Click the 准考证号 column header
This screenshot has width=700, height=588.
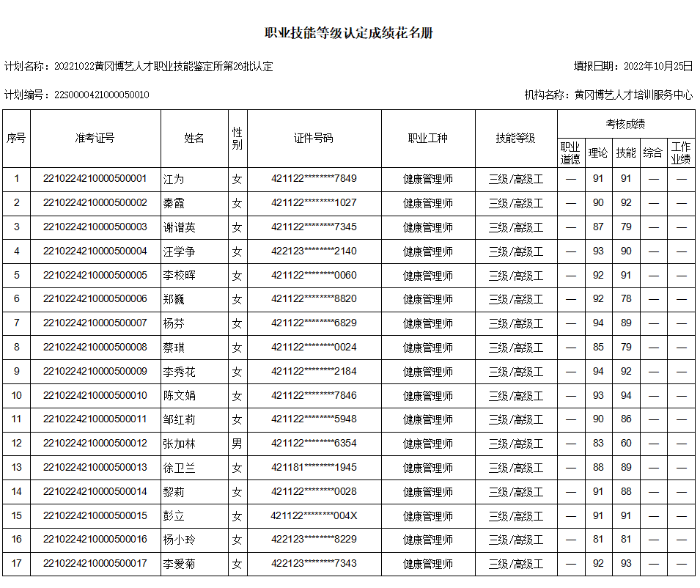(x=95, y=138)
